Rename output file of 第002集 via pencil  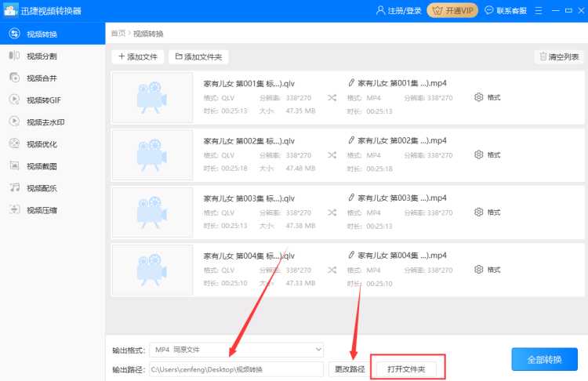pyautogui.click(x=351, y=140)
